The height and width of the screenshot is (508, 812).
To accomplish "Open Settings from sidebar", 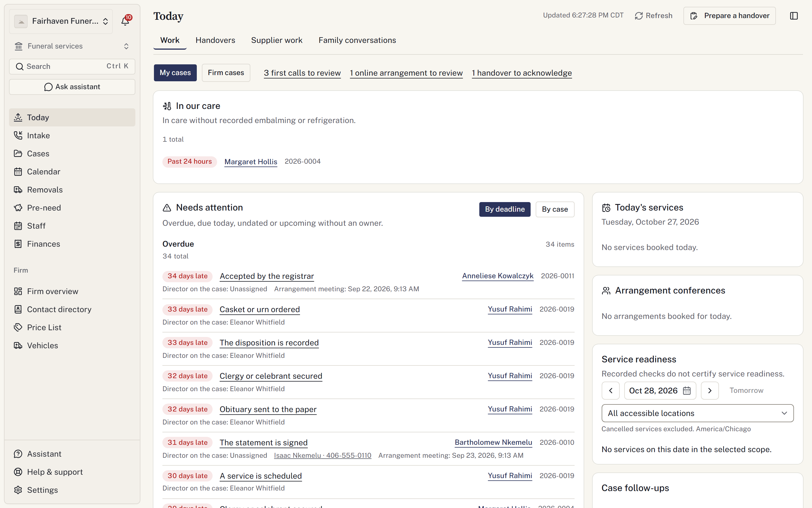I will click(72, 490).
